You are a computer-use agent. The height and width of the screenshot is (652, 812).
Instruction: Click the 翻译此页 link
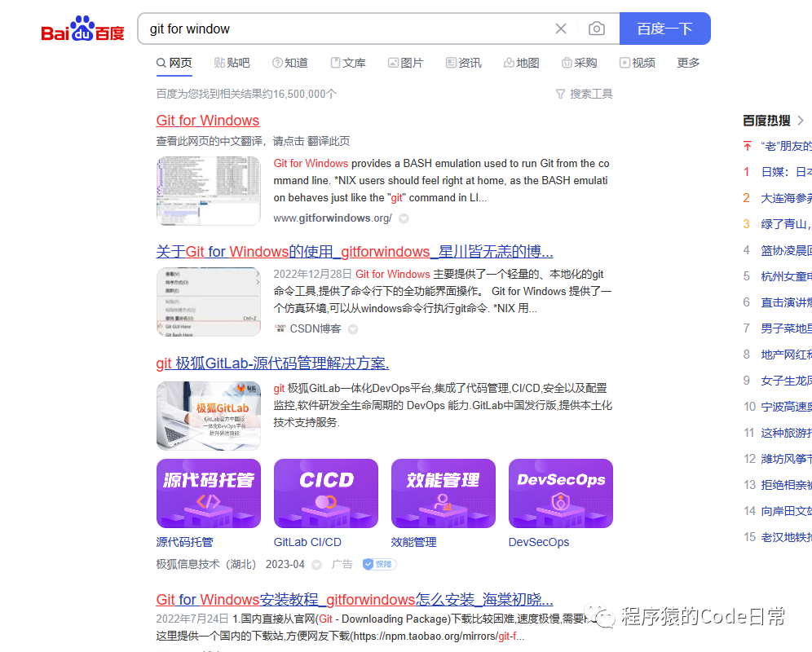329,141
